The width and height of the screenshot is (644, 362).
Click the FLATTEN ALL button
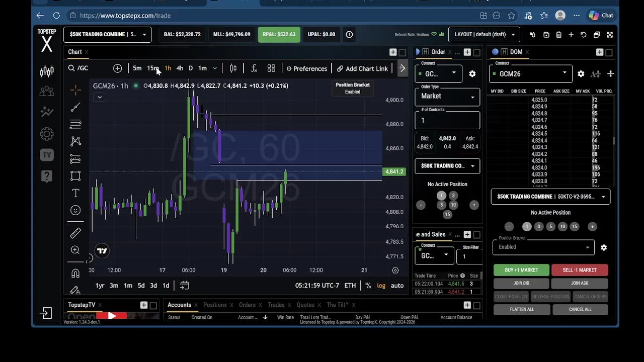click(x=522, y=309)
